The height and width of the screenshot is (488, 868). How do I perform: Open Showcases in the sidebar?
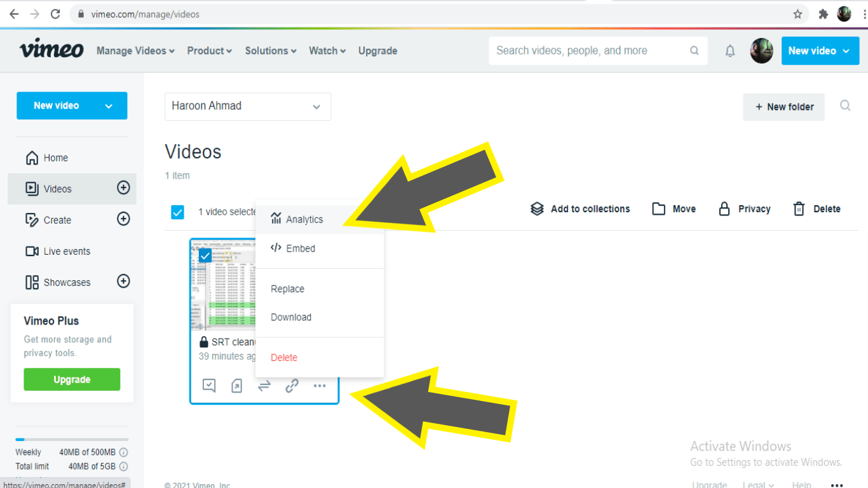(x=58, y=282)
